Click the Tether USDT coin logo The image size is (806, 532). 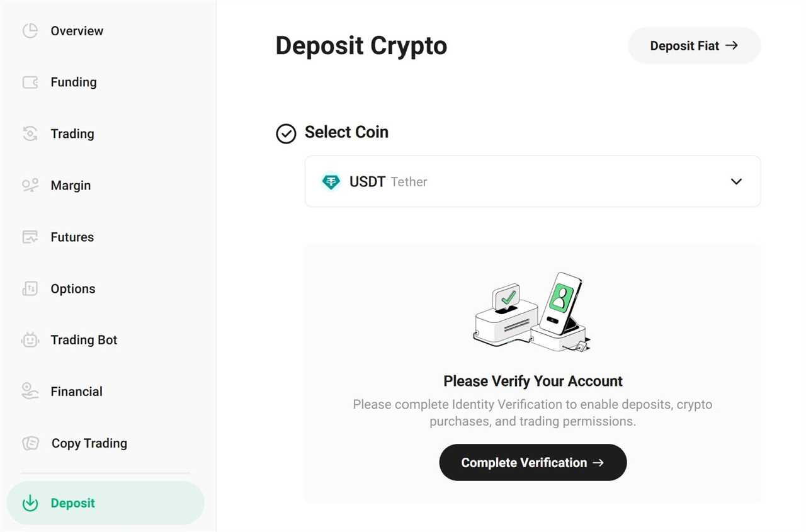331,182
